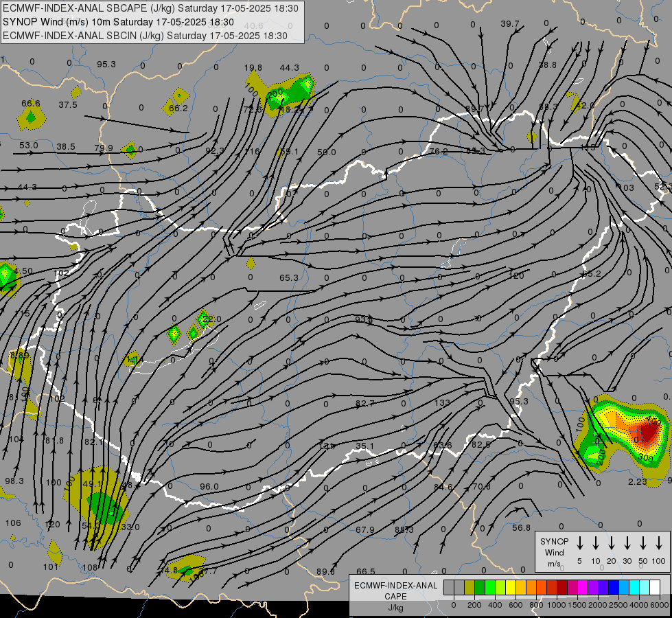Pick the olive swatch in CAPE legend

pyautogui.click(x=470, y=588)
